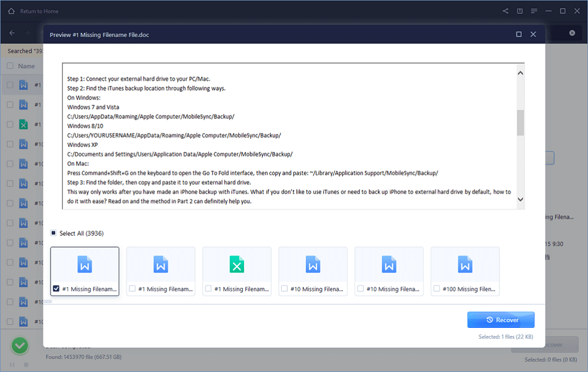Select the first Word document thumbnail icon

point(85,264)
